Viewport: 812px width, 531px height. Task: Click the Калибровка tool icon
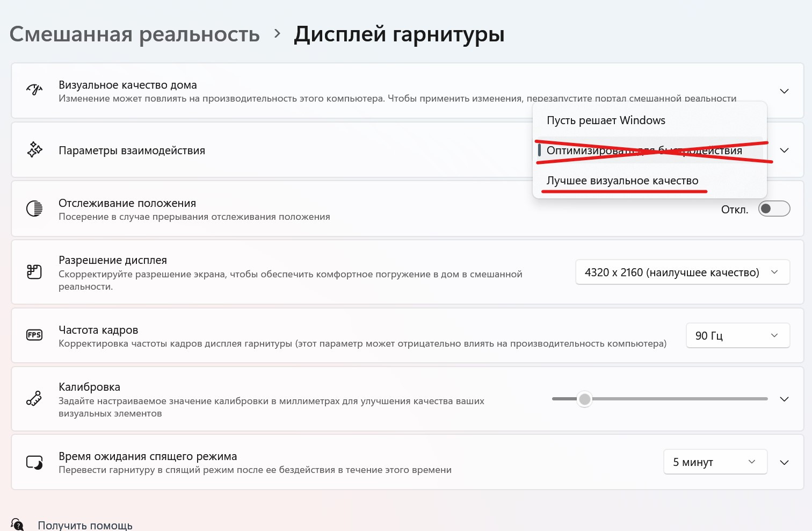(x=34, y=398)
